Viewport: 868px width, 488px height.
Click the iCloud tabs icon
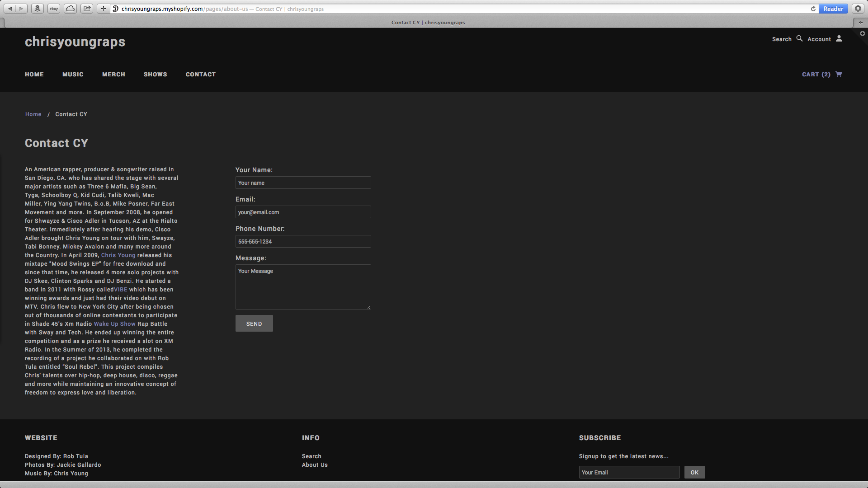[x=70, y=9]
